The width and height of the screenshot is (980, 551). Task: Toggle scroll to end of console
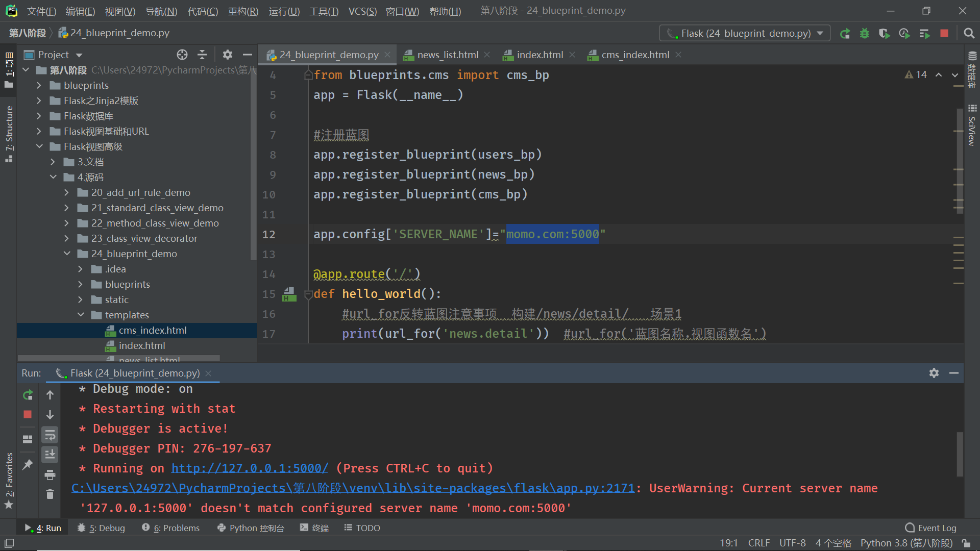50,454
